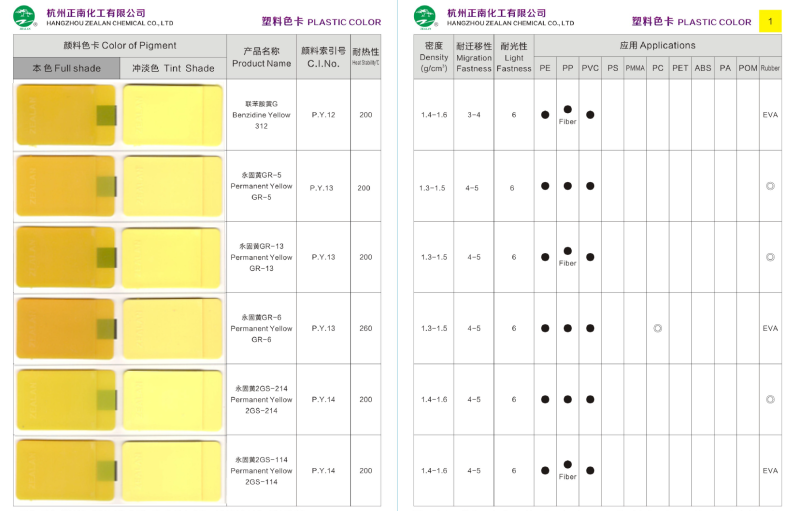Pick the full shade swatch of Permanent Yellow 2GS-114
The image size is (800, 511).
point(66,470)
